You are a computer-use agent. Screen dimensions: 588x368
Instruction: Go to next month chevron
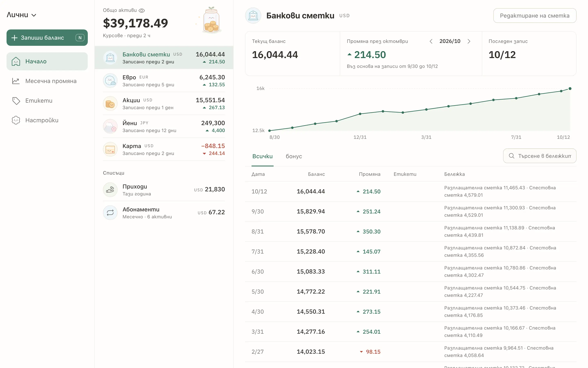tap(469, 41)
